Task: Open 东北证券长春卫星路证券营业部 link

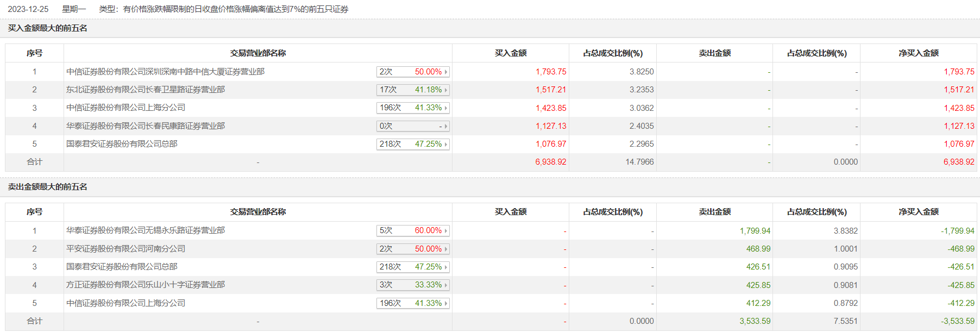Action: [x=146, y=90]
